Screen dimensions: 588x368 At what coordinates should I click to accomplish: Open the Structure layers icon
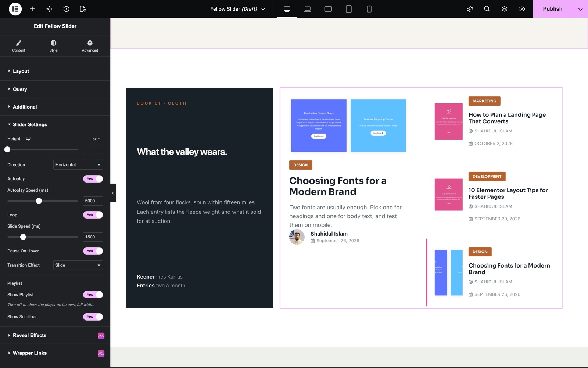pyautogui.click(x=504, y=9)
